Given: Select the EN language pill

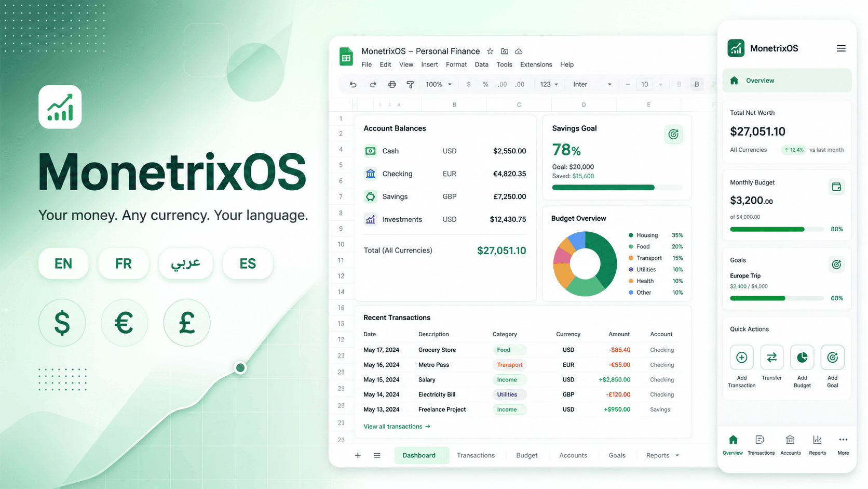Looking at the screenshot, I should 63,263.
